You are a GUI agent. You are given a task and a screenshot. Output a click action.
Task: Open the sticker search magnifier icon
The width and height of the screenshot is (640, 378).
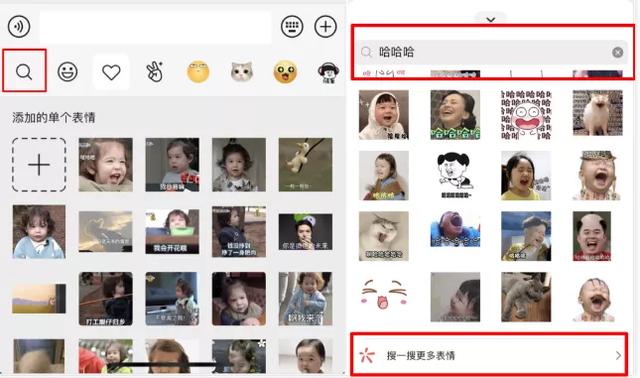tap(24, 71)
